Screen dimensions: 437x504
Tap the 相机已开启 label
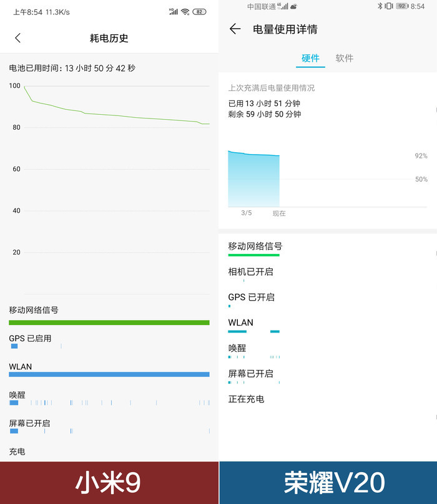coord(251,272)
